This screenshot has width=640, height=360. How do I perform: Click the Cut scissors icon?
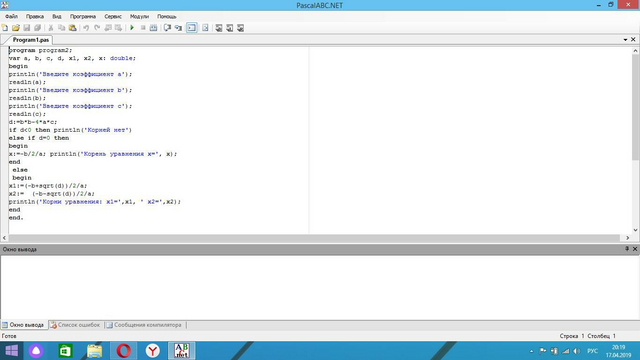[51, 28]
